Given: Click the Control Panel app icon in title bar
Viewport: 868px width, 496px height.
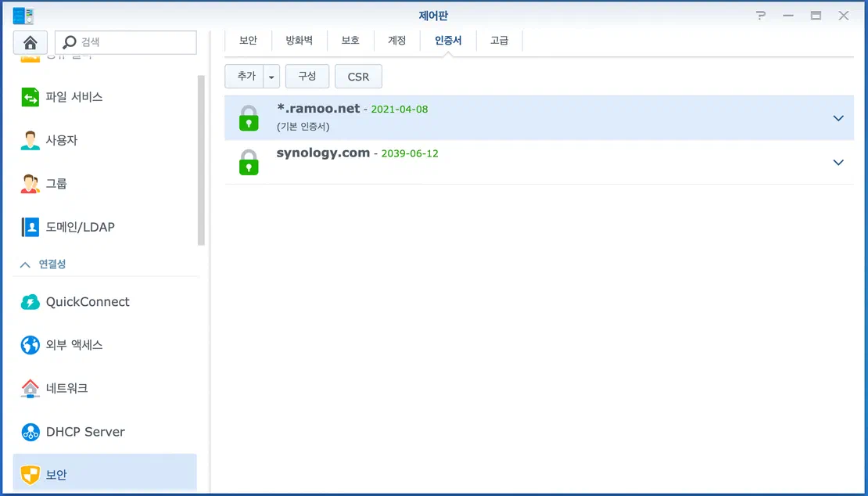Looking at the screenshot, I should coord(23,16).
